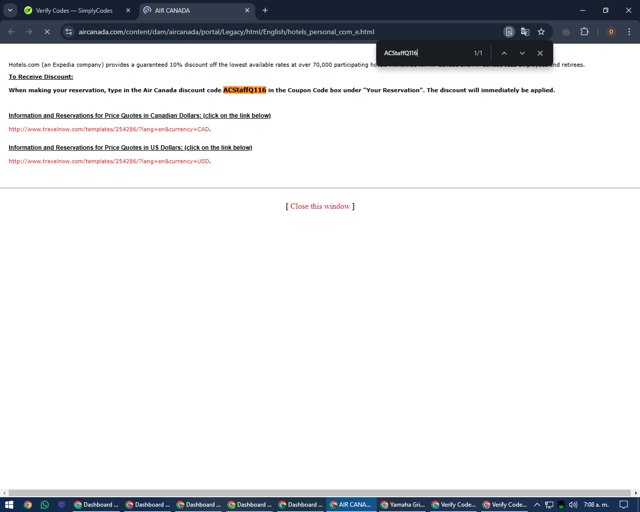Open the travelnow link for currency=CAD

click(x=109, y=129)
